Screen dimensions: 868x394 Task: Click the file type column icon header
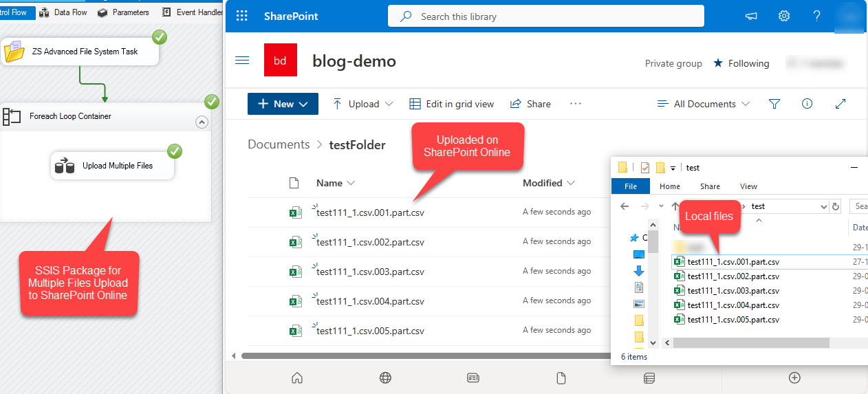pyautogui.click(x=294, y=183)
